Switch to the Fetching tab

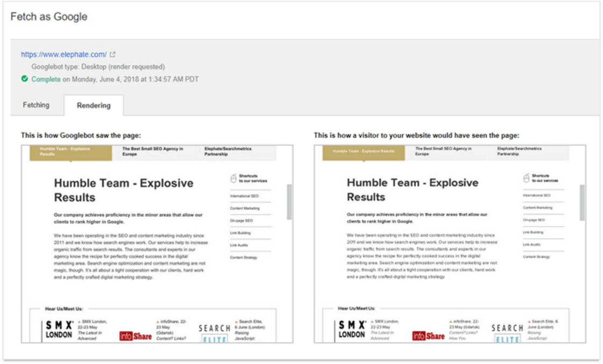click(36, 105)
